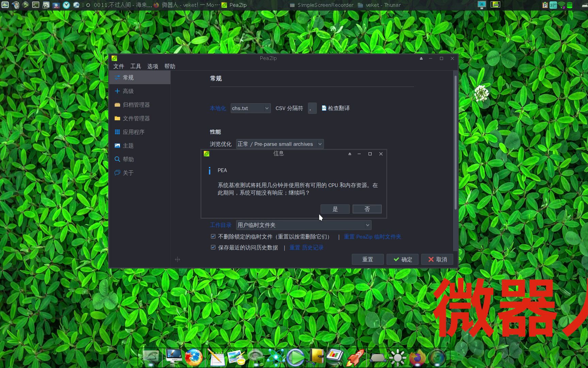This screenshot has width=588, height=368.
Task: Switch to SimpleScreenRecorder task in top panel
Action: coord(322,5)
